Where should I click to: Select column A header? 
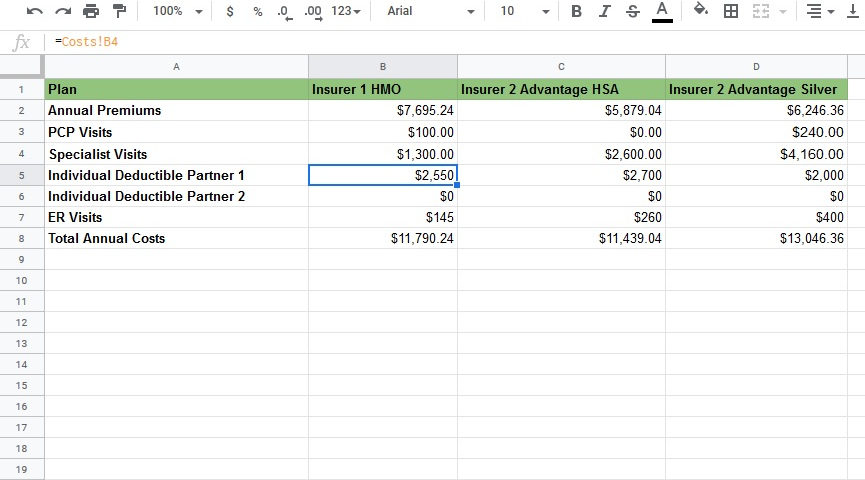177,67
